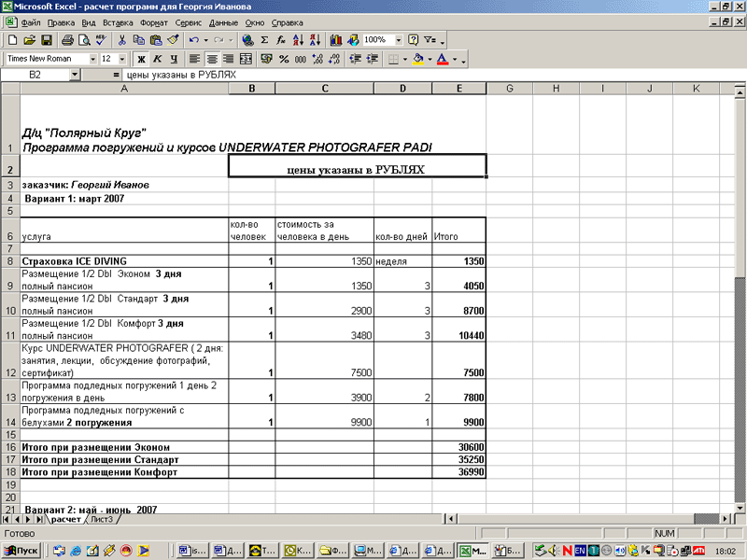The width and height of the screenshot is (747, 560).
Task: Expand the undo history arrow
Action: (205, 40)
